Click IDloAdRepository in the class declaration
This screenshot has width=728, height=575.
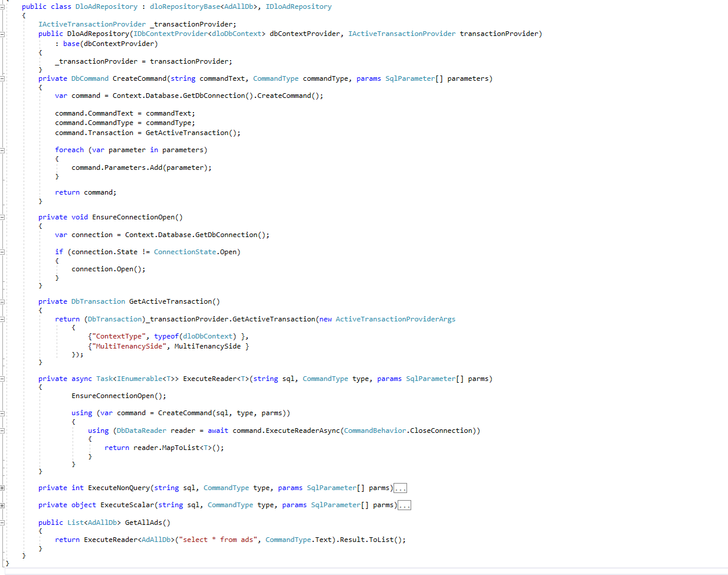click(299, 6)
